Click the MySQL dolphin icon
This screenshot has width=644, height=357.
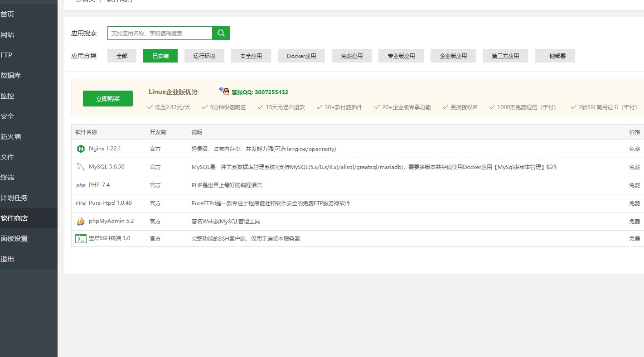click(x=81, y=167)
